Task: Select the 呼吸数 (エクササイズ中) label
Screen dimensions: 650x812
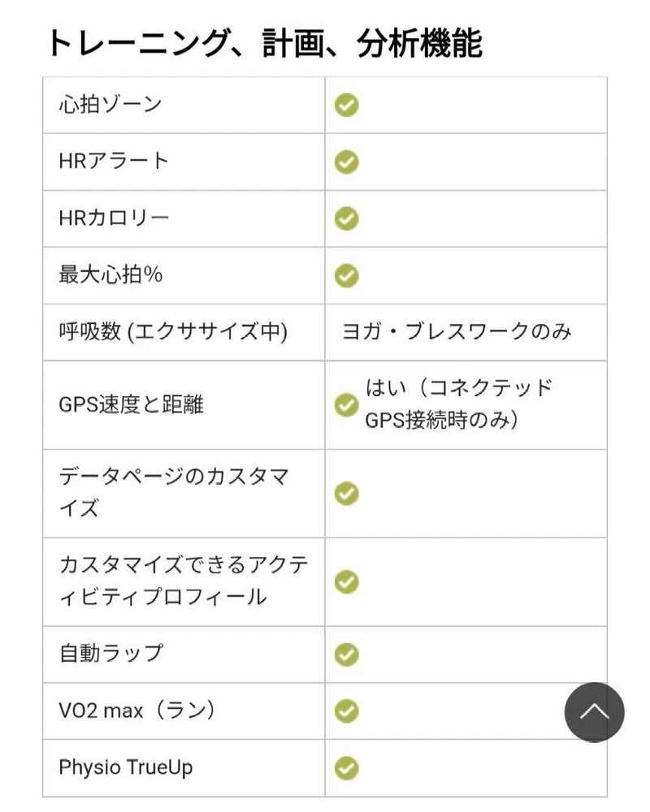Action: coord(173,332)
